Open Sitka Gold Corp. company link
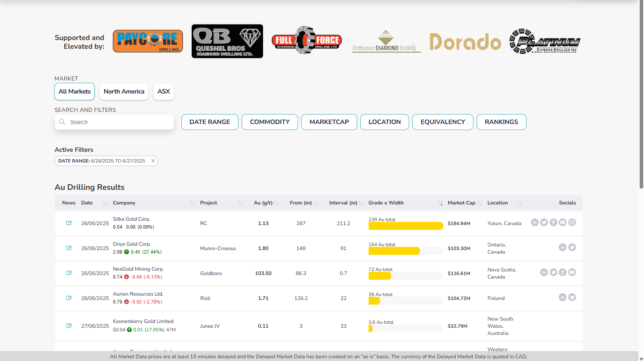Image resolution: width=644 pixels, height=361 pixels. click(x=131, y=219)
